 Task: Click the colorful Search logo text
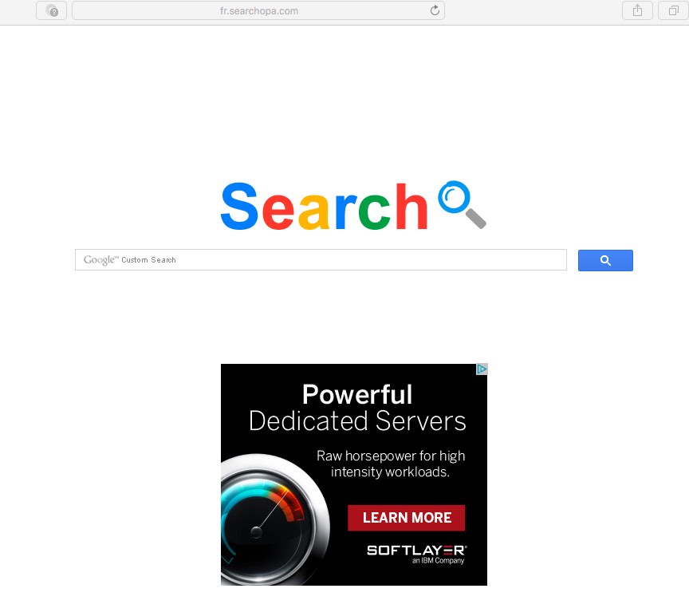325,206
